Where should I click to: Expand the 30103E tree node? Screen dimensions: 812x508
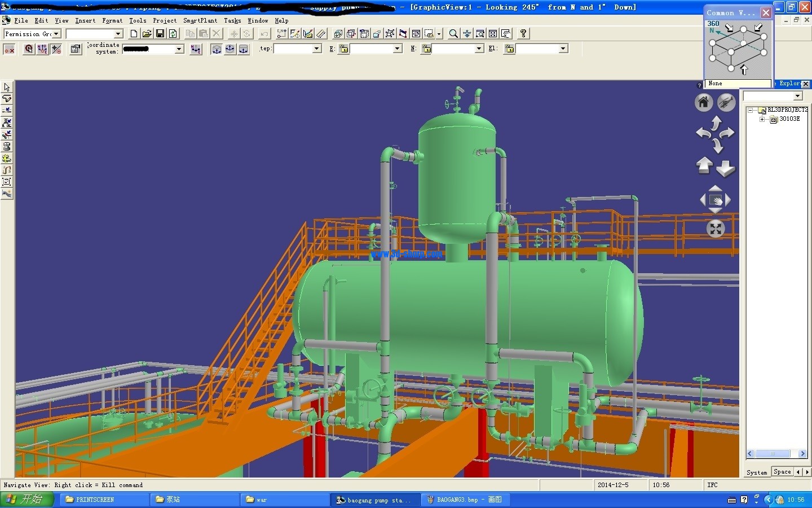(762, 119)
